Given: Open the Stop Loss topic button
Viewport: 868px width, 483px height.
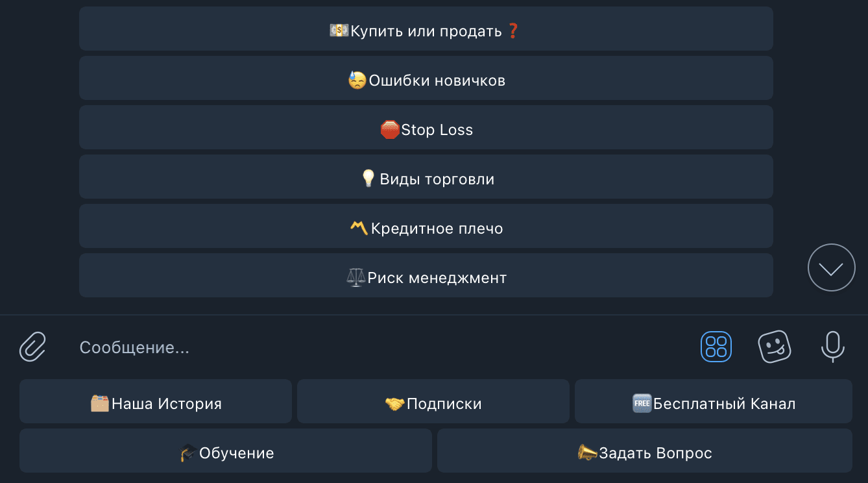Looking at the screenshot, I should [x=426, y=130].
